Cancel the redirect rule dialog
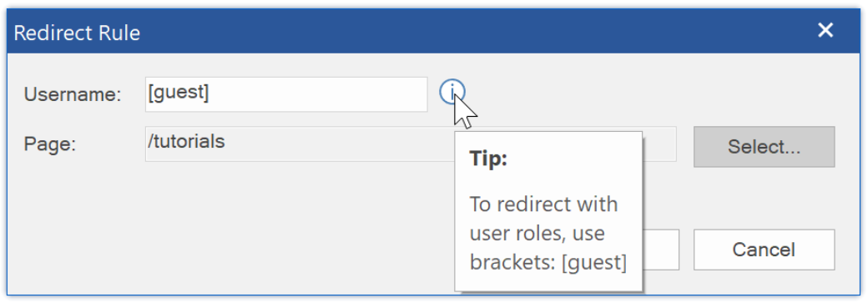Image resolution: width=868 pixels, height=303 pixels. 764,250
